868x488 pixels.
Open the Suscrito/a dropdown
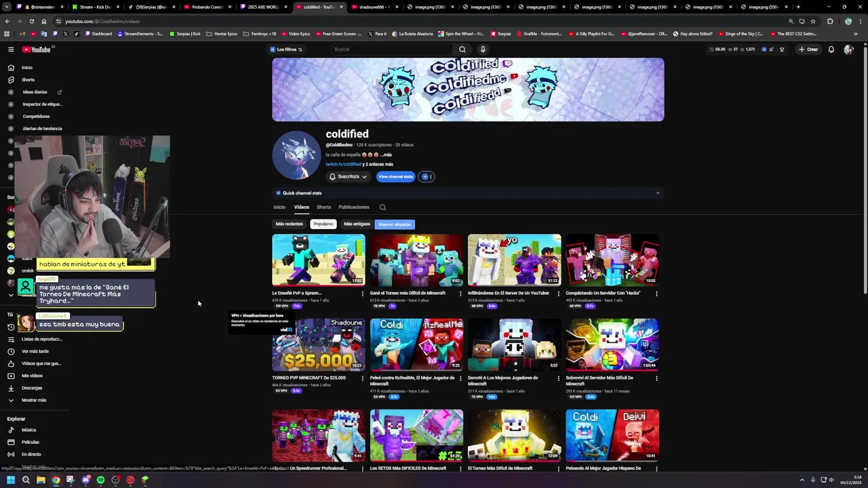pos(349,177)
